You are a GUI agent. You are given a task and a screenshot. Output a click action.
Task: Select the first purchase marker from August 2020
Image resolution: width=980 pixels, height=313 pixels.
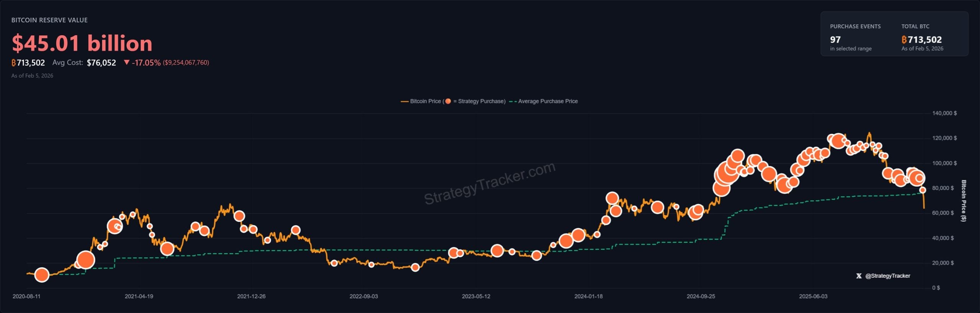coord(42,275)
